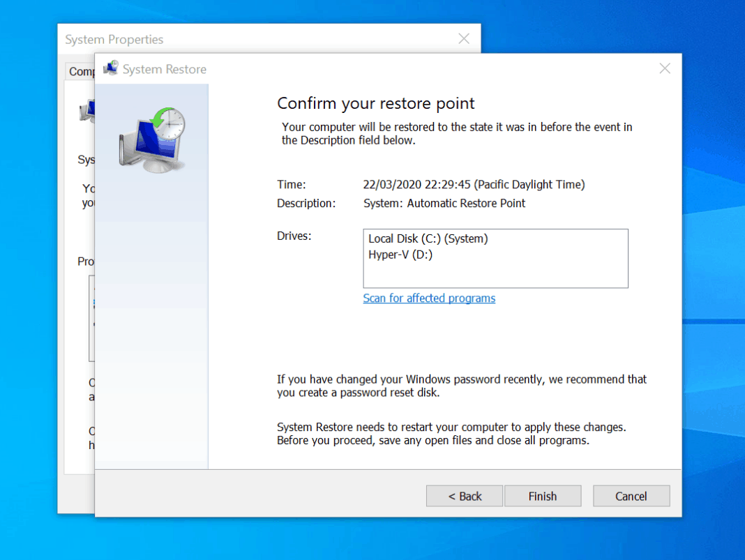
Task: Click the blue desktop wallpaper background
Action: click(713, 238)
